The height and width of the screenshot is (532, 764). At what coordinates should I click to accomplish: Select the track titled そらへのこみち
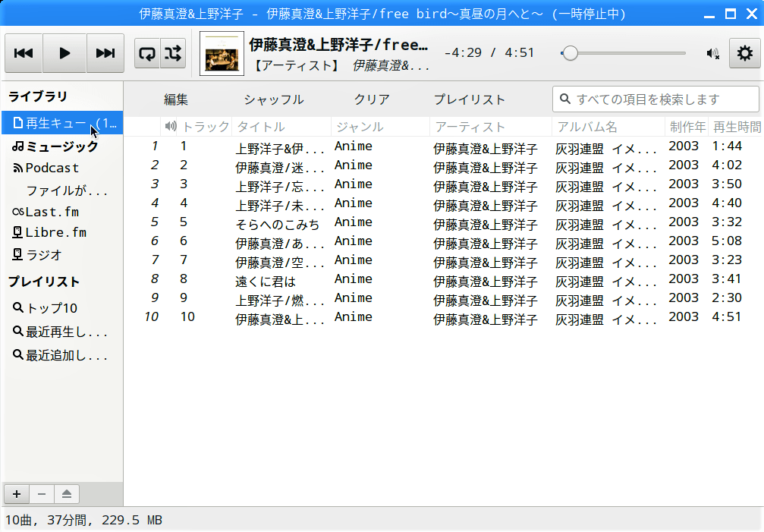click(277, 224)
